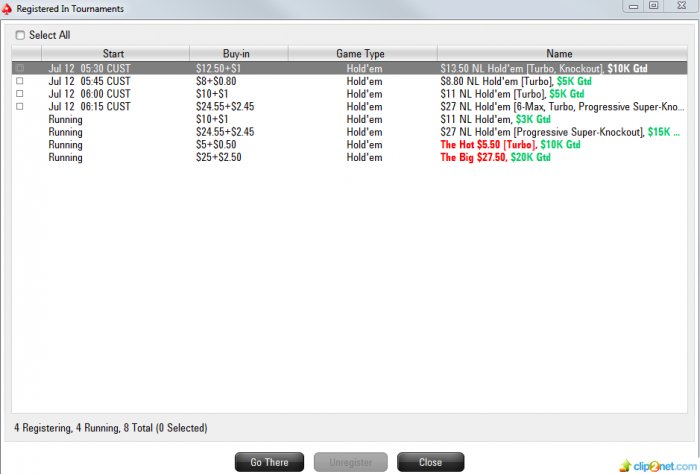Click the '$5+$0.50' buy-in cell
The height and width of the screenshot is (474, 700).
(x=216, y=145)
